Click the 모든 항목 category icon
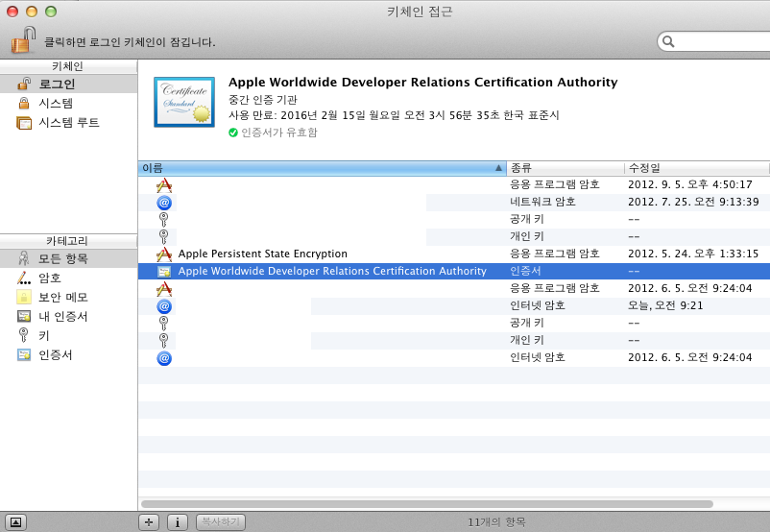This screenshot has width=770, height=532. point(24,258)
